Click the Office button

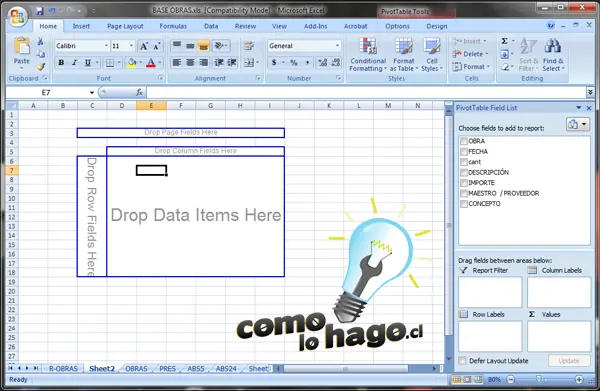coord(18,16)
